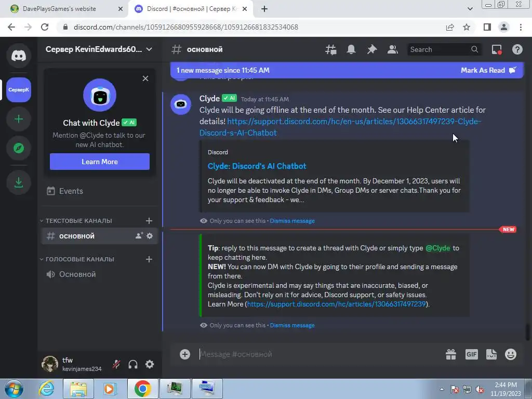Show hidden tray icons arrow
The width and height of the screenshot is (532, 399).
[x=442, y=389]
